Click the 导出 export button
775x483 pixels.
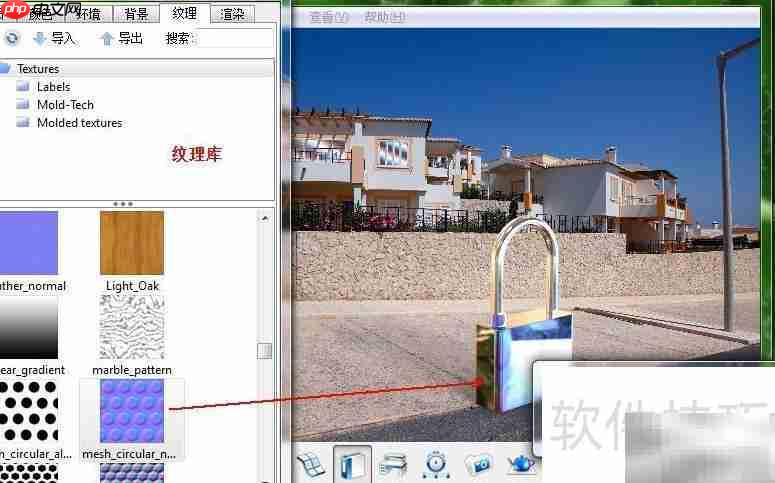[x=122, y=38]
